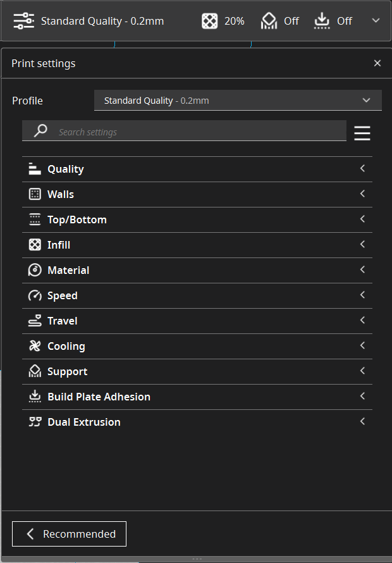Screen dimensions: 392x563
Task: Click the Walls category icon
Action: point(35,194)
